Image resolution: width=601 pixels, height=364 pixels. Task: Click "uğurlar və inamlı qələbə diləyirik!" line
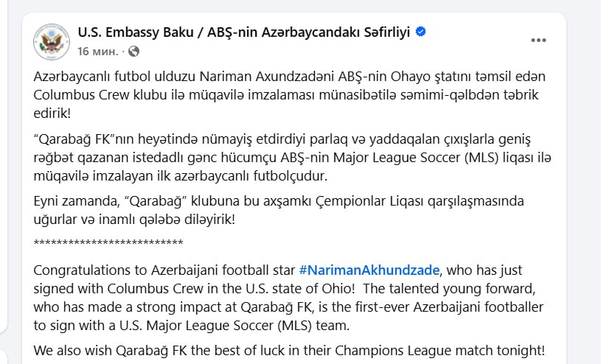point(133,219)
